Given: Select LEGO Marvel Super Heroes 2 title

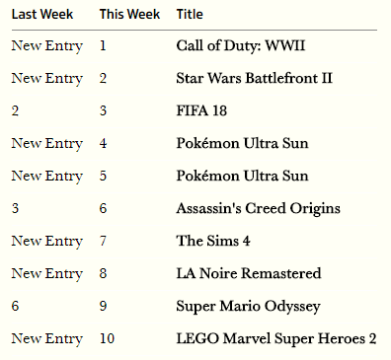Looking at the screenshot, I should tap(276, 339).
